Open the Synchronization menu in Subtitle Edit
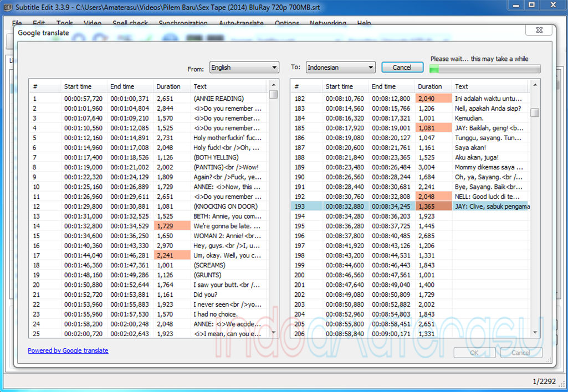568x392 pixels. [183, 23]
